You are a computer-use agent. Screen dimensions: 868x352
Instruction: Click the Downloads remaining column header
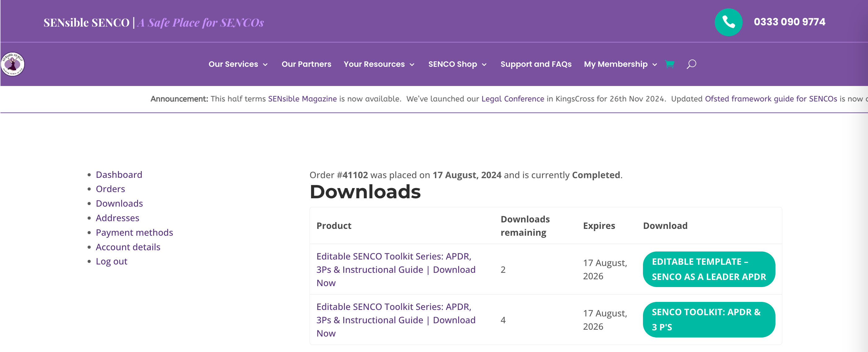click(x=525, y=226)
